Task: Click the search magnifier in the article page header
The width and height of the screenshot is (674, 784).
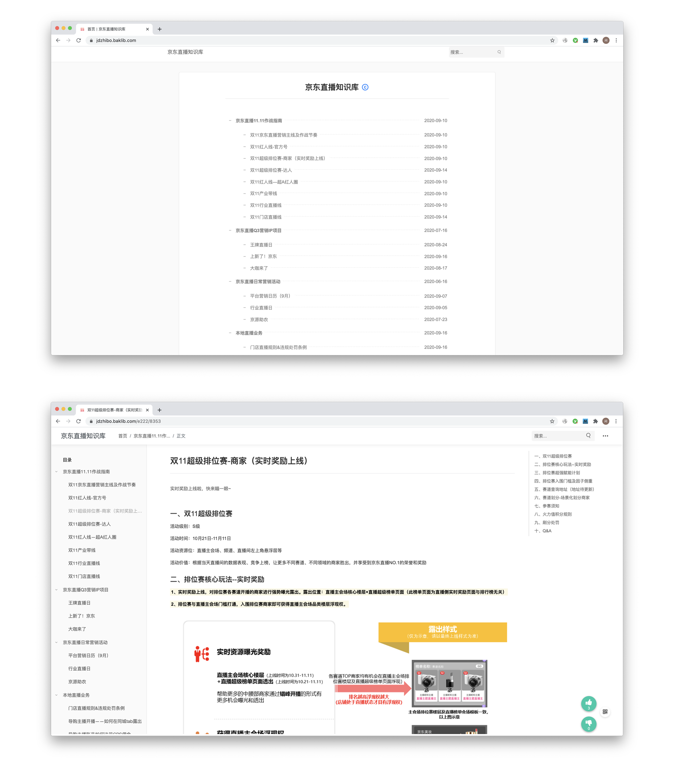Action: (x=588, y=435)
